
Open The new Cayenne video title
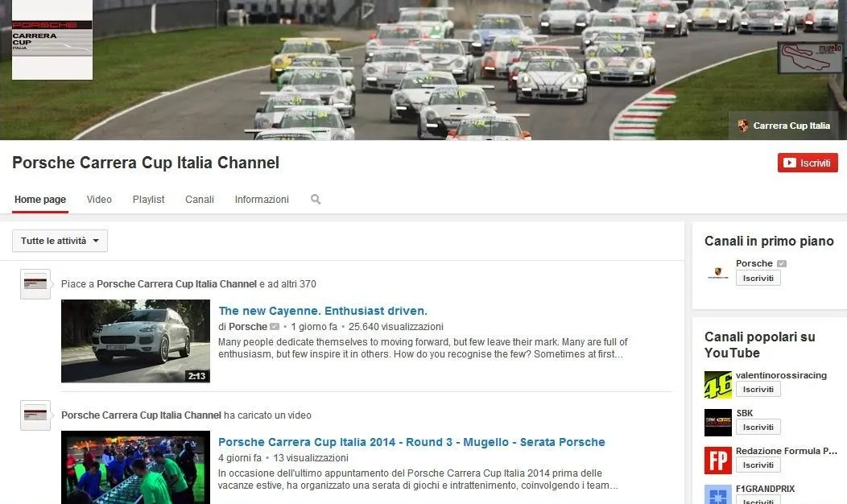pyautogui.click(x=323, y=311)
